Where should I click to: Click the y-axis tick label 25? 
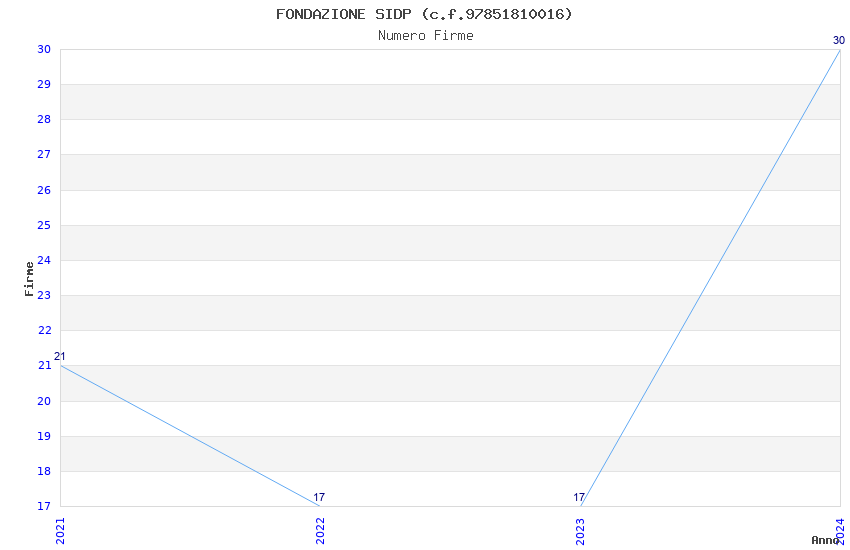click(x=44, y=225)
